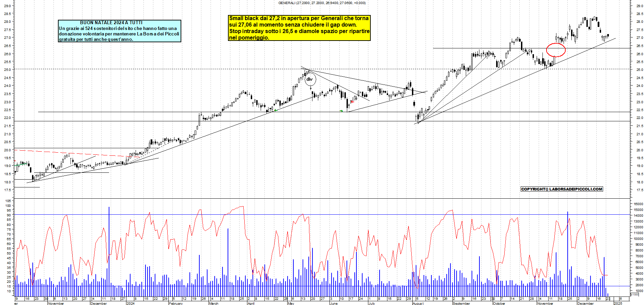
Task: Click the tall blue volume spike in late November 2024
Action: click(x=568, y=254)
